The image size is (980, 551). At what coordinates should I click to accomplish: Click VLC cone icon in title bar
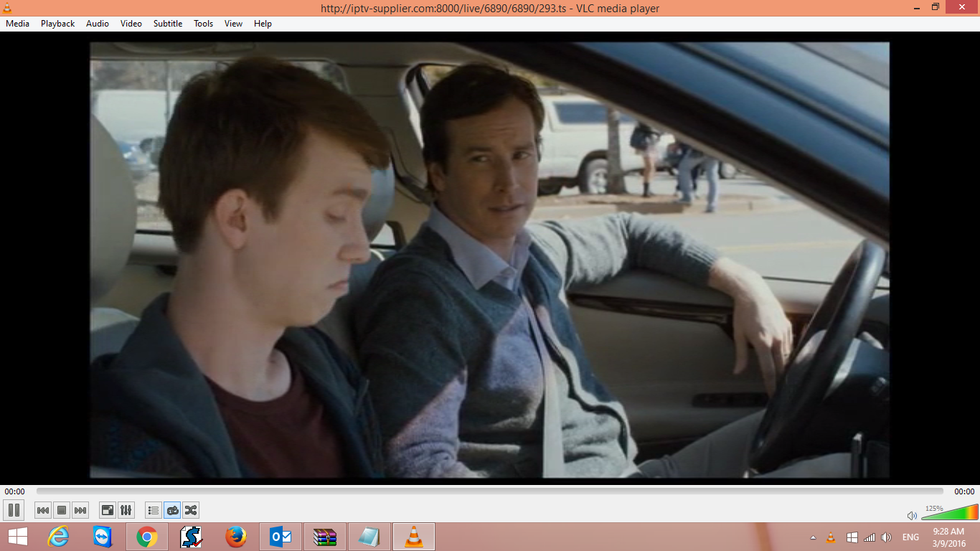click(x=7, y=8)
